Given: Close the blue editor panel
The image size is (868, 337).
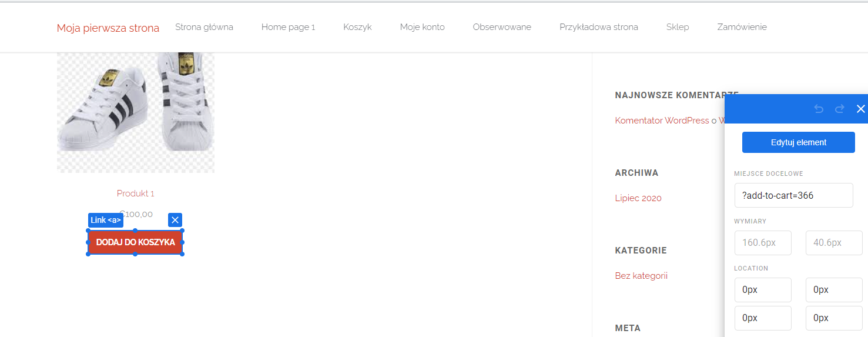Looking at the screenshot, I should click(860, 109).
